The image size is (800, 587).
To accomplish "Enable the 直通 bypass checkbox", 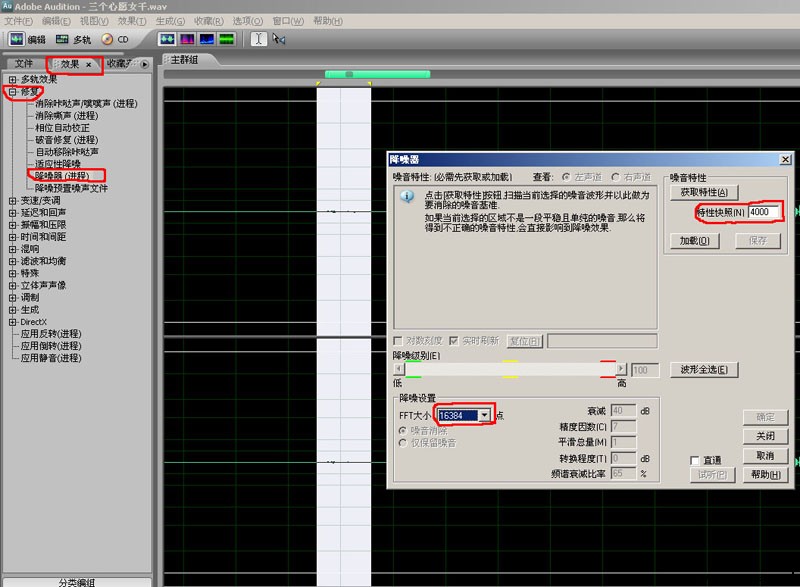I will click(696, 459).
